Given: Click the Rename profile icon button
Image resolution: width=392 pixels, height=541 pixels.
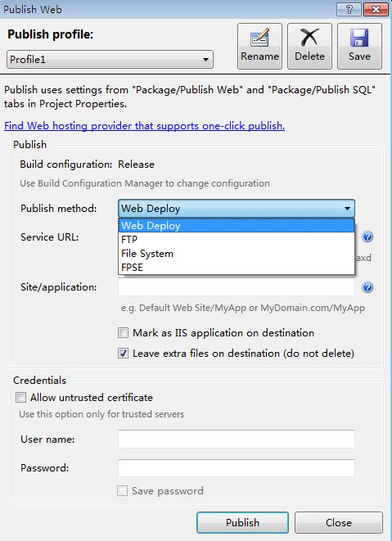Looking at the screenshot, I should pos(259,46).
